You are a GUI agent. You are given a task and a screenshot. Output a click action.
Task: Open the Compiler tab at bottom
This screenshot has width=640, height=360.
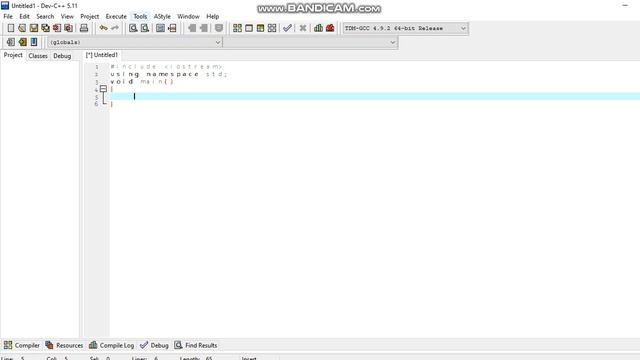(22, 345)
